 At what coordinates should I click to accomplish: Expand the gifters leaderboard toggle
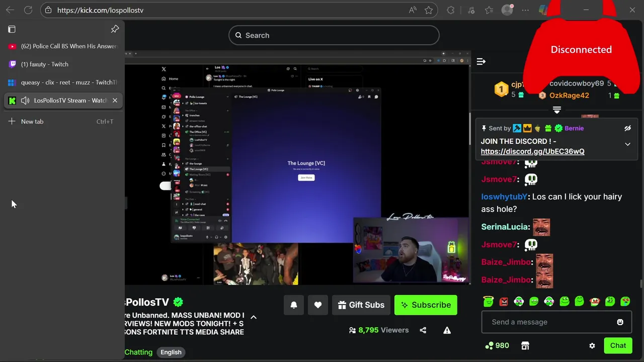coord(556,110)
